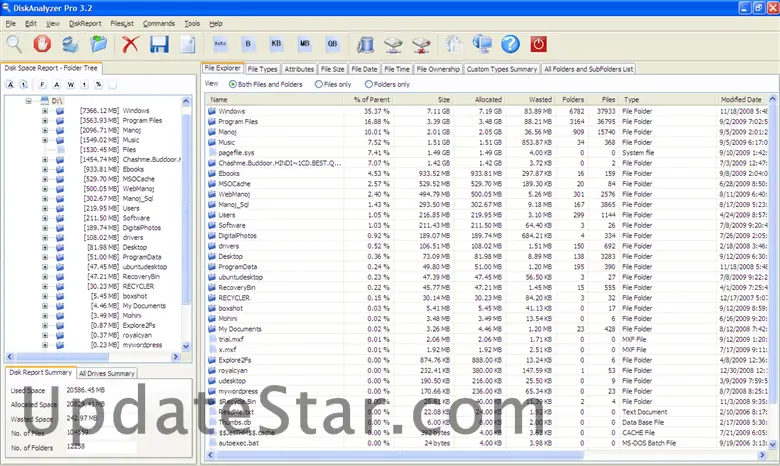
Task: Set size units to MB
Action: (x=304, y=44)
